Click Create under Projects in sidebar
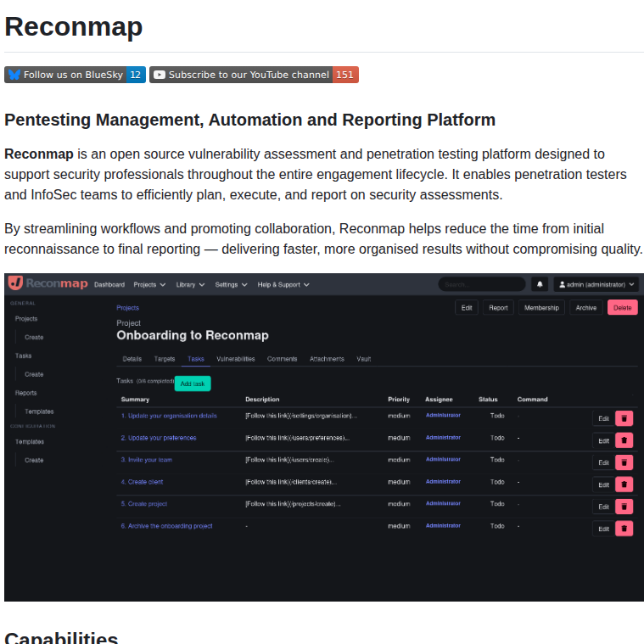The image size is (644, 644). (34, 337)
